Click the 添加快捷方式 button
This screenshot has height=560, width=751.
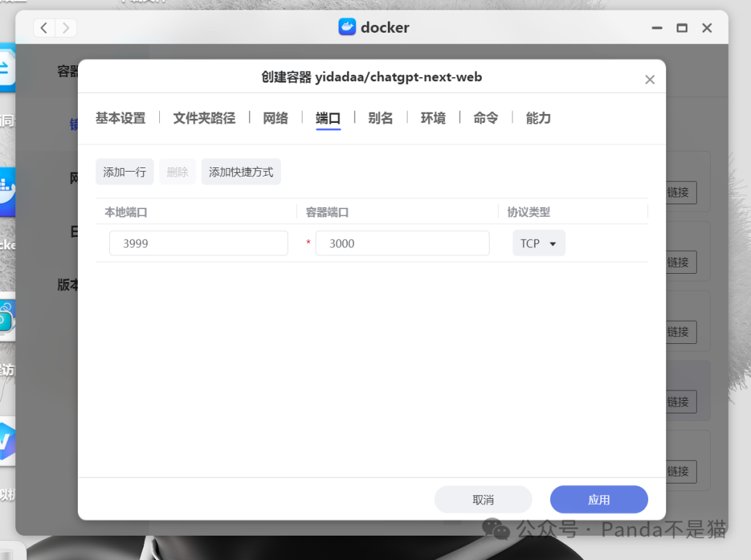(241, 172)
